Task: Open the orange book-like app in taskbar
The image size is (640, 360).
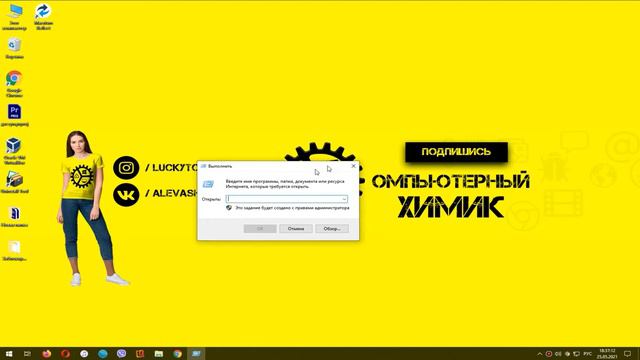Action: (140, 354)
